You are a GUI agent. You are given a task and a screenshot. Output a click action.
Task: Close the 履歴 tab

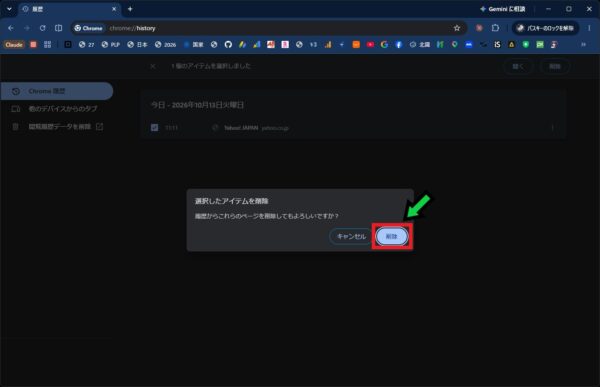pos(114,9)
